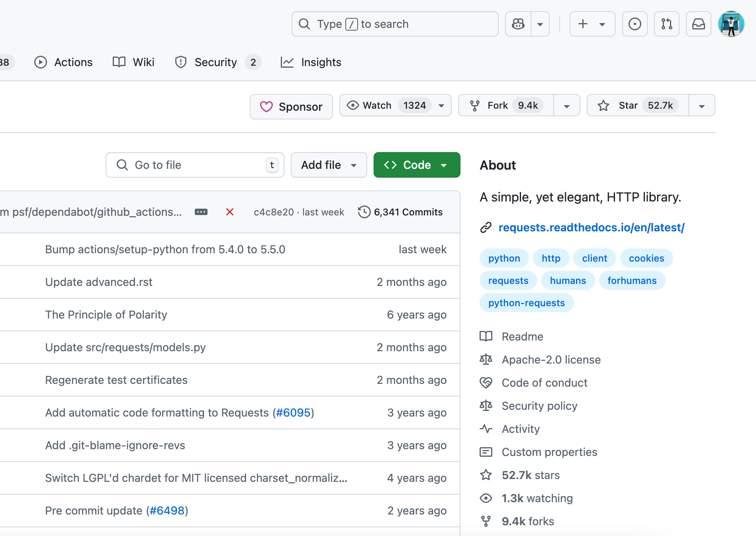Click the star count 52.7k badge
The height and width of the screenshot is (536, 756).
click(660, 105)
